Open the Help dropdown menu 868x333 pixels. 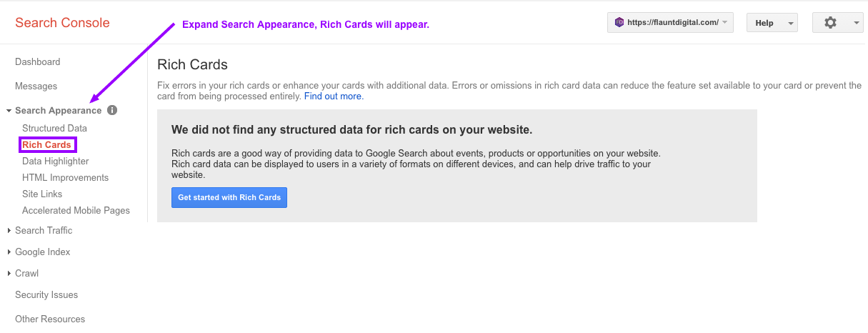(x=772, y=23)
